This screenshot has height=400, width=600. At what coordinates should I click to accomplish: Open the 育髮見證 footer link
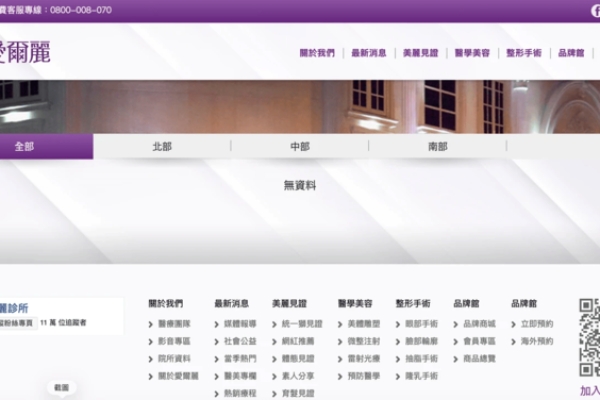pyautogui.click(x=298, y=393)
